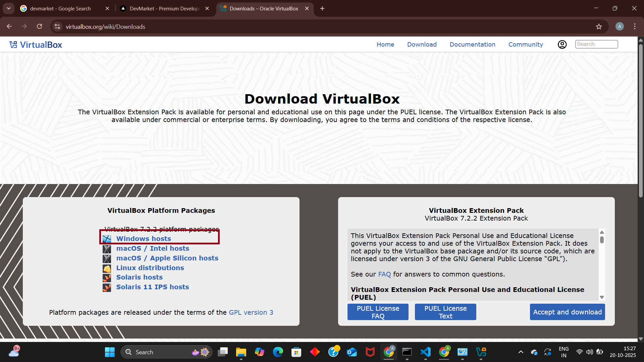Toggle the Wi-Fi icon in the system tray
Image resolution: width=644 pixels, height=362 pixels.
click(580, 352)
